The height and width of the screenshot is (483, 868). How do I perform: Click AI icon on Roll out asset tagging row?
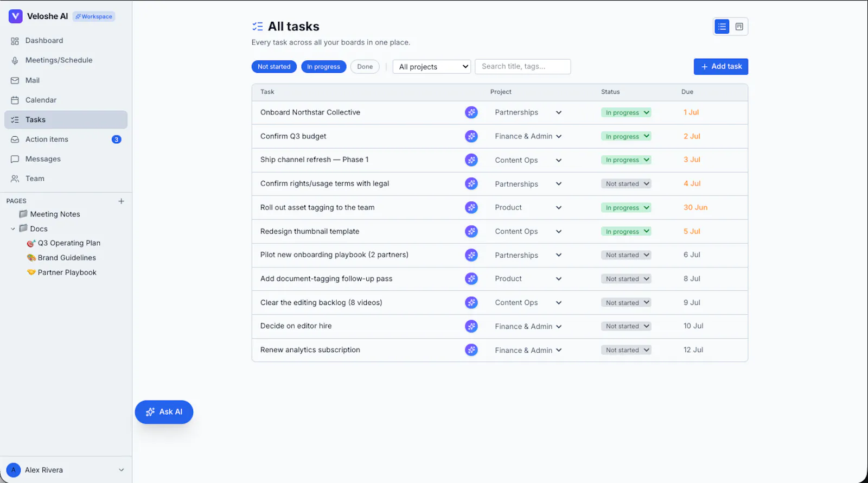471,207
